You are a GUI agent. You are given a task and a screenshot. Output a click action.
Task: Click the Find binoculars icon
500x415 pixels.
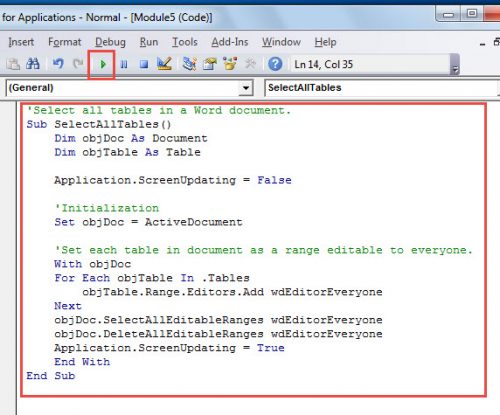point(33,64)
